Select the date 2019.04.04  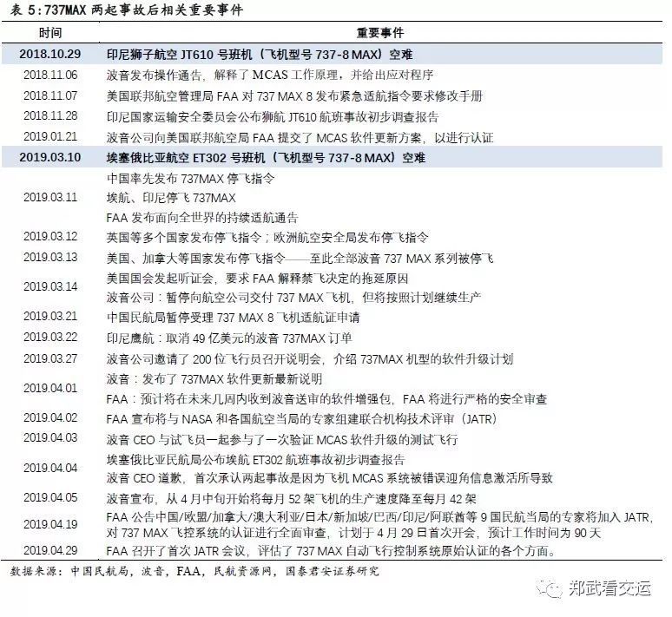[x=50, y=468]
